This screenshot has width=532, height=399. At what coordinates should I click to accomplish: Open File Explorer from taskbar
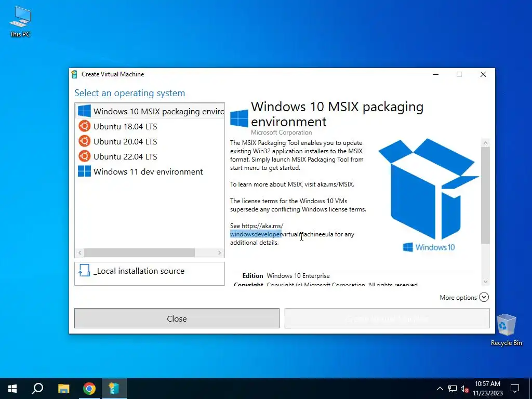pos(63,389)
